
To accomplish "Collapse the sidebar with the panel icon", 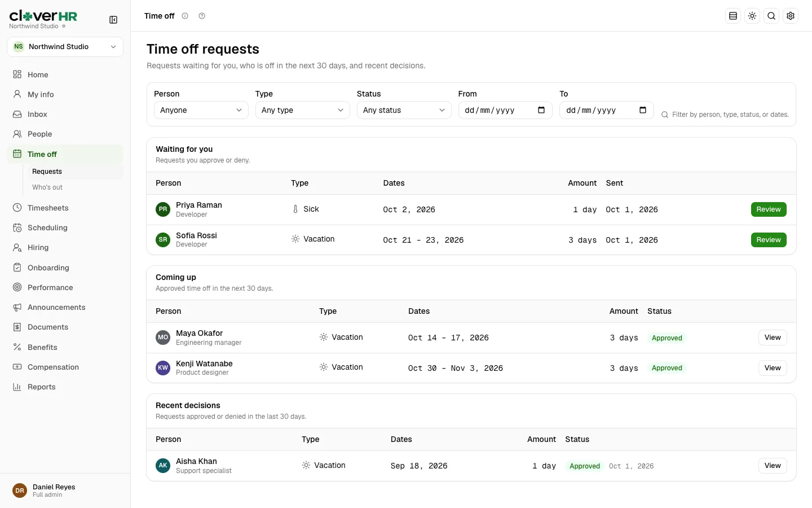I will pyautogui.click(x=113, y=20).
